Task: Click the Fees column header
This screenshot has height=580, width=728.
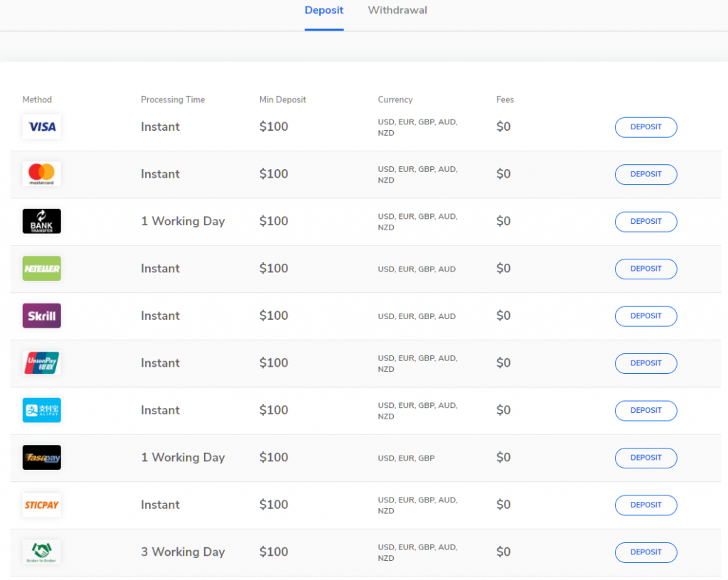Action: 505,100
